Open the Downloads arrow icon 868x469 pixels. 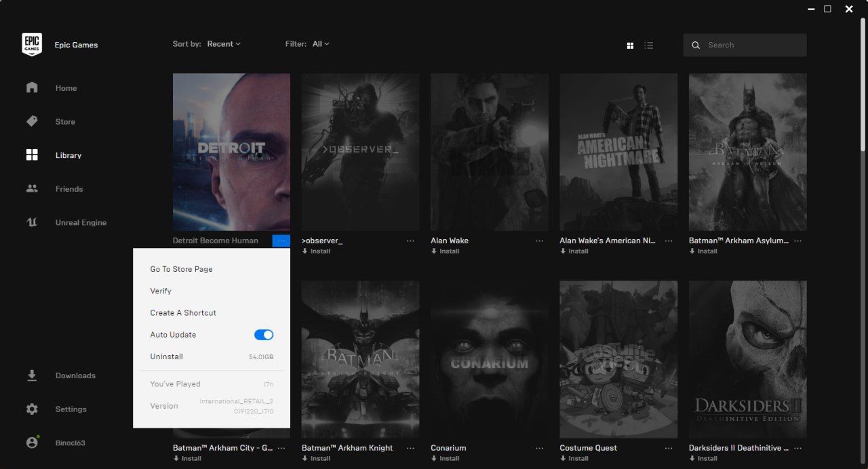[32, 375]
